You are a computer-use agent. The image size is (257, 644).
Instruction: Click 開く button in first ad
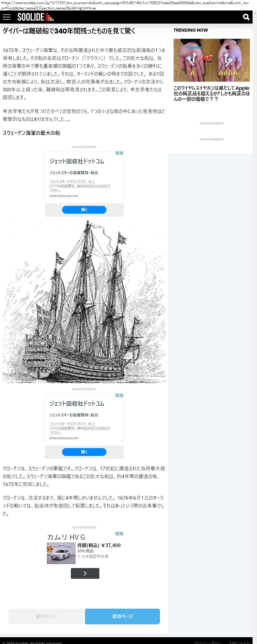coord(84,210)
